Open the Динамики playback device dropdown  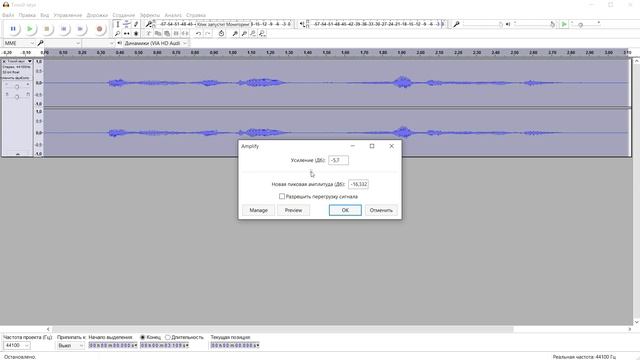[x=156, y=43]
